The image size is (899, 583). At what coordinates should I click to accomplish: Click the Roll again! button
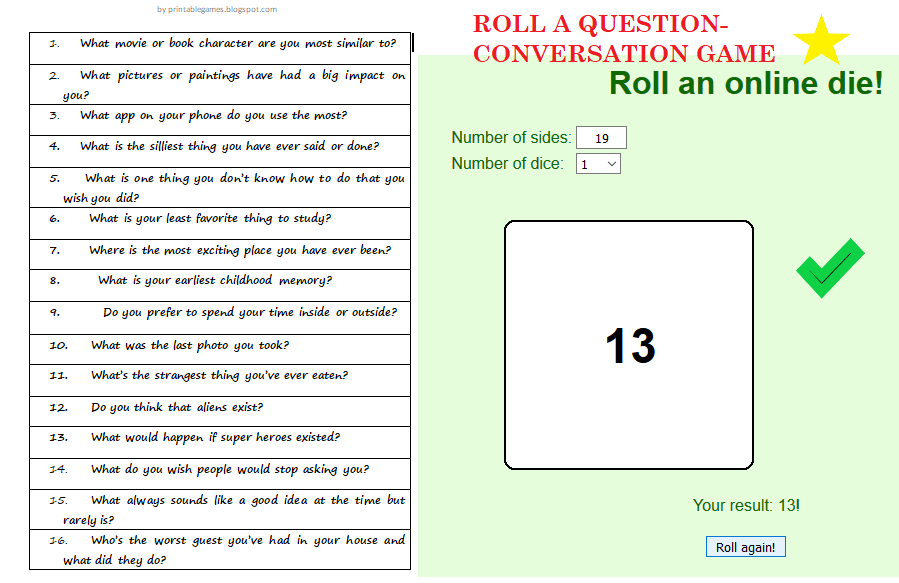coord(745,546)
